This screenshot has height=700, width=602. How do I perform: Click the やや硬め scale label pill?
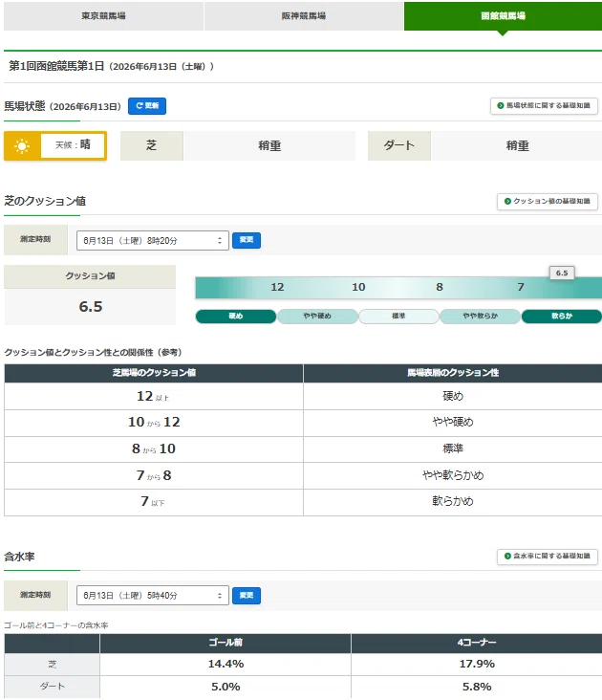(317, 317)
